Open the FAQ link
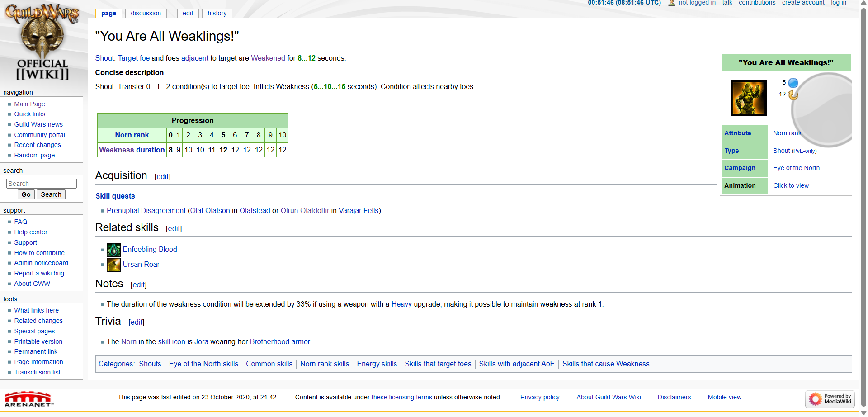 pos(20,222)
